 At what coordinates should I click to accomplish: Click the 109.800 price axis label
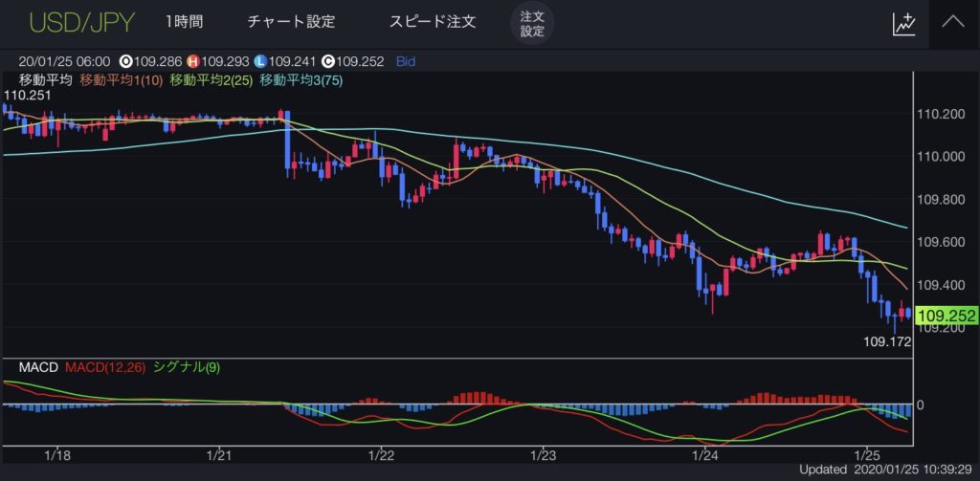click(x=940, y=200)
